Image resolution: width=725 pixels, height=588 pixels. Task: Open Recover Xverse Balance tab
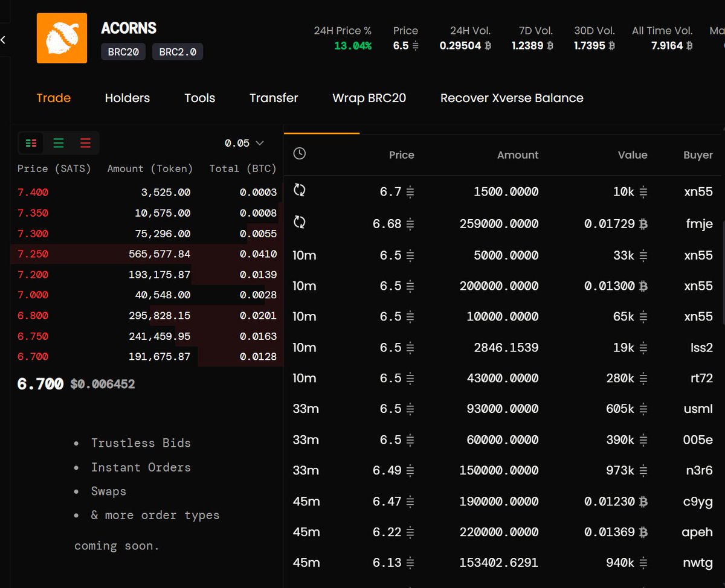coord(512,98)
